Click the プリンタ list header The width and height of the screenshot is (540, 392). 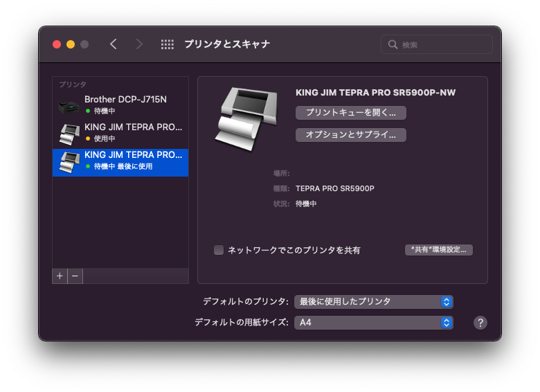[73, 84]
